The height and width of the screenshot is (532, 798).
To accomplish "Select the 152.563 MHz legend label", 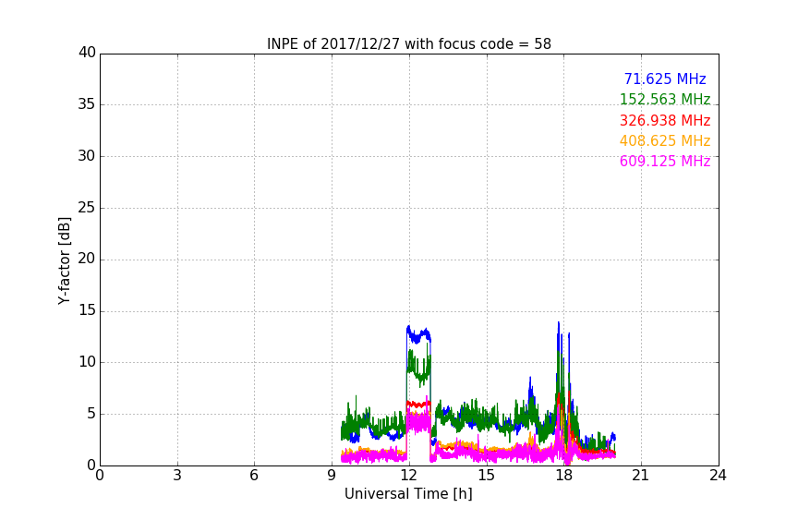I will (x=665, y=99).
